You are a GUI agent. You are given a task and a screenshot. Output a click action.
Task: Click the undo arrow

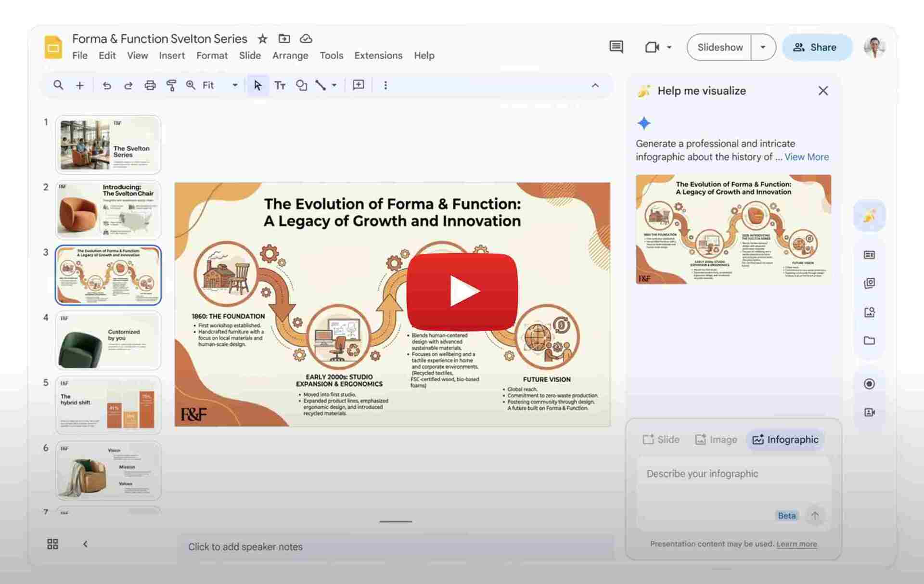(107, 85)
